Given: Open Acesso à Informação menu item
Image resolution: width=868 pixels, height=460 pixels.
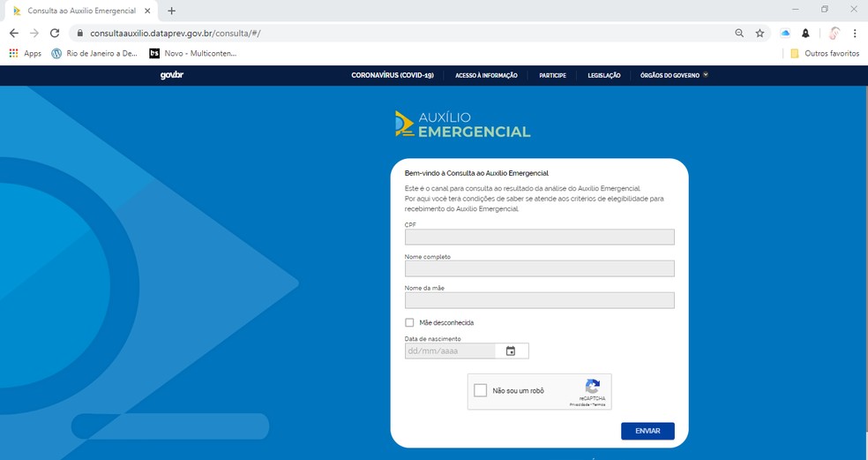Looking at the screenshot, I should [486, 75].
